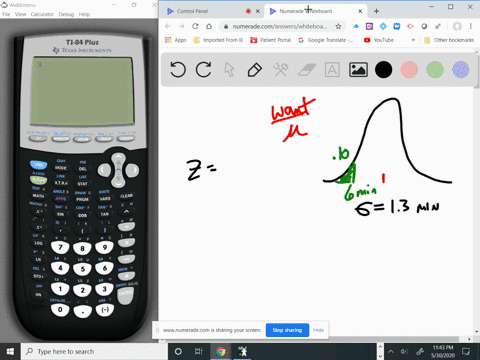Click Chrome back arrow

coord(168,26)
